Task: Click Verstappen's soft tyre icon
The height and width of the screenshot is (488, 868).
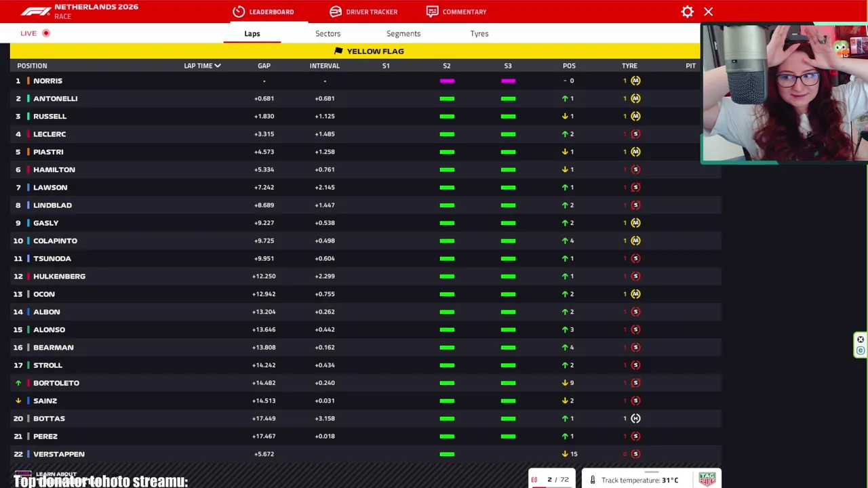Action: tap(635, 454)
